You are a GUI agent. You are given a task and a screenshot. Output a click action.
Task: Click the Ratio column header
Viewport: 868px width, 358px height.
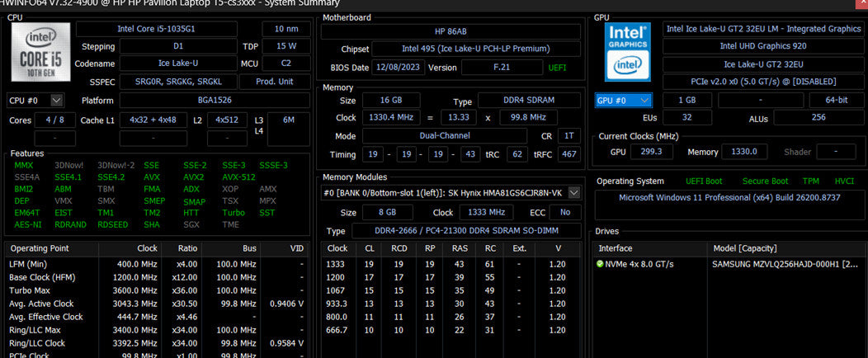pos(181,249)
